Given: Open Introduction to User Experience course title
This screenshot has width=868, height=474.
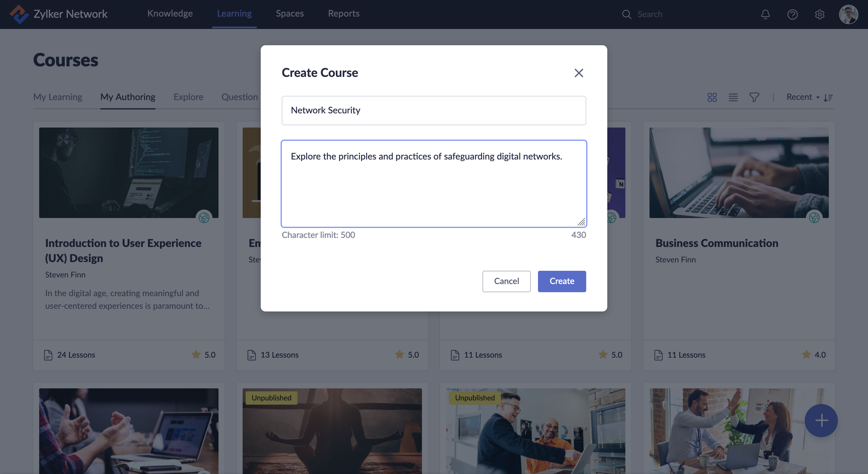Looking at the screenshot, I should 123,251.
